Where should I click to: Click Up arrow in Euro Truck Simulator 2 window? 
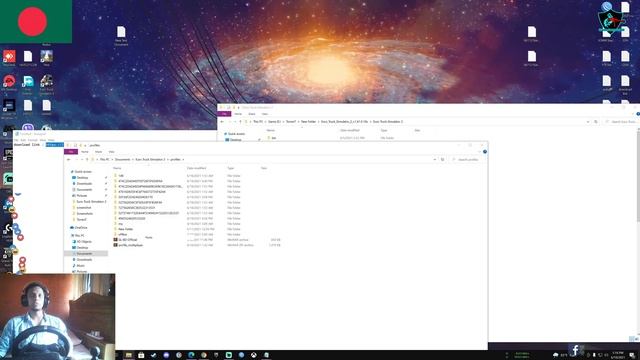[x=240, y=122]
